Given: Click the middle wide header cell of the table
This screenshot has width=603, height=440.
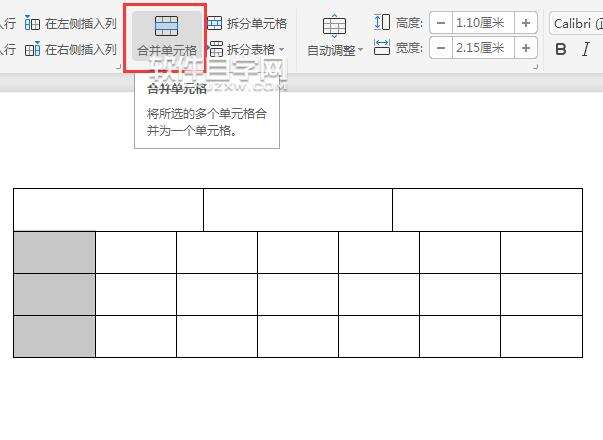Looking at the screenshot, I should [x=298, y=210].
